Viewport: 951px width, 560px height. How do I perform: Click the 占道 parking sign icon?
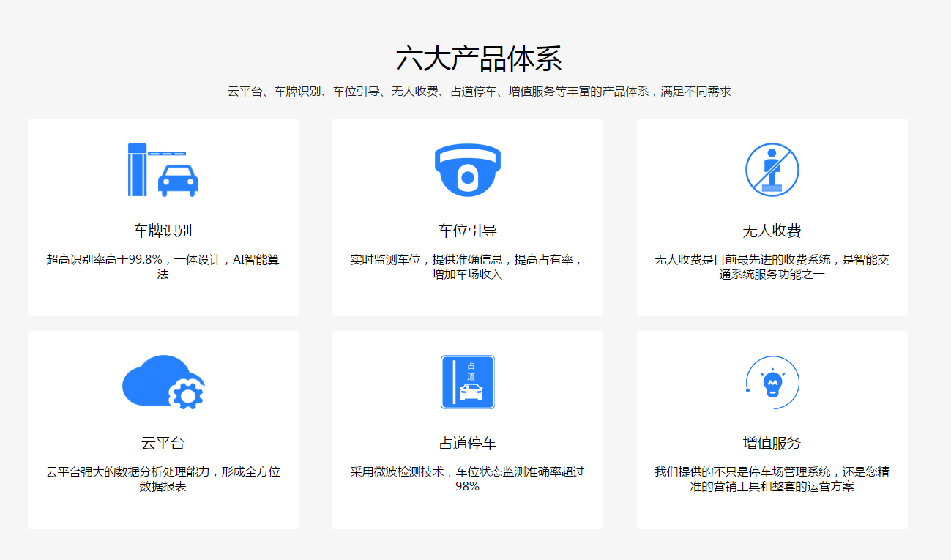(x=467, y=382)
